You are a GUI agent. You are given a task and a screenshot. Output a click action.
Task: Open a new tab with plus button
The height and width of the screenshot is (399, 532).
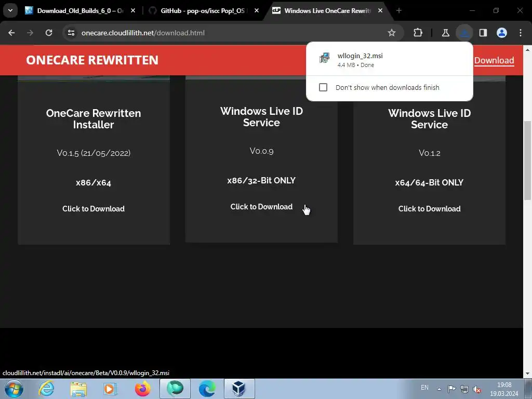(x=399, y=11)
